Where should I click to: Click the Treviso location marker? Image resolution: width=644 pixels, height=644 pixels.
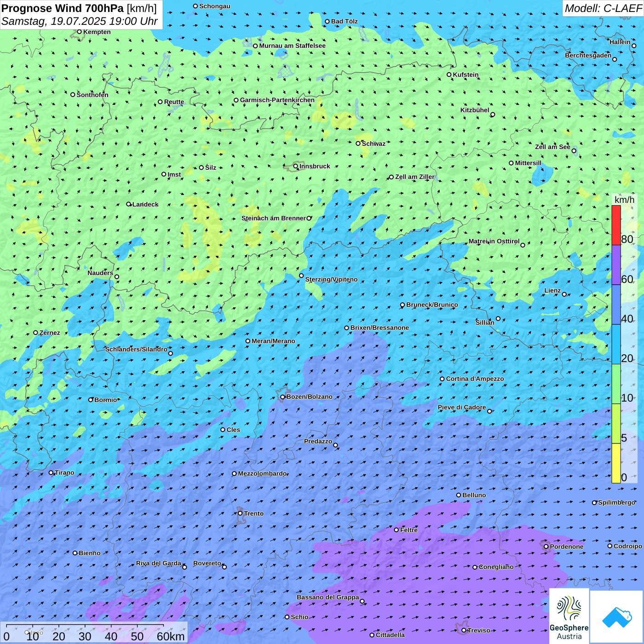click(x=464, y=630)
